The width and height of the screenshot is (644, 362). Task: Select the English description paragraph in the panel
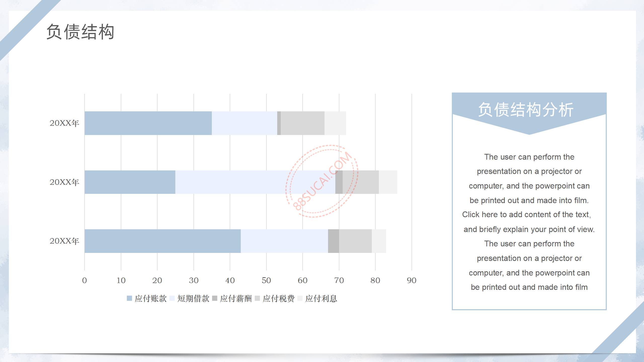click(529, 222)
